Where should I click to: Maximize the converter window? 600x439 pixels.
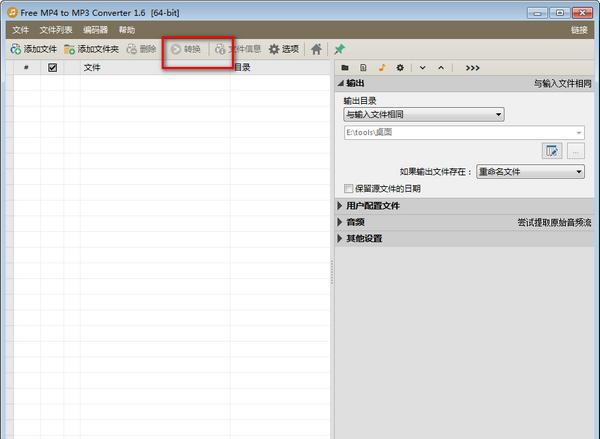point(559,13)
